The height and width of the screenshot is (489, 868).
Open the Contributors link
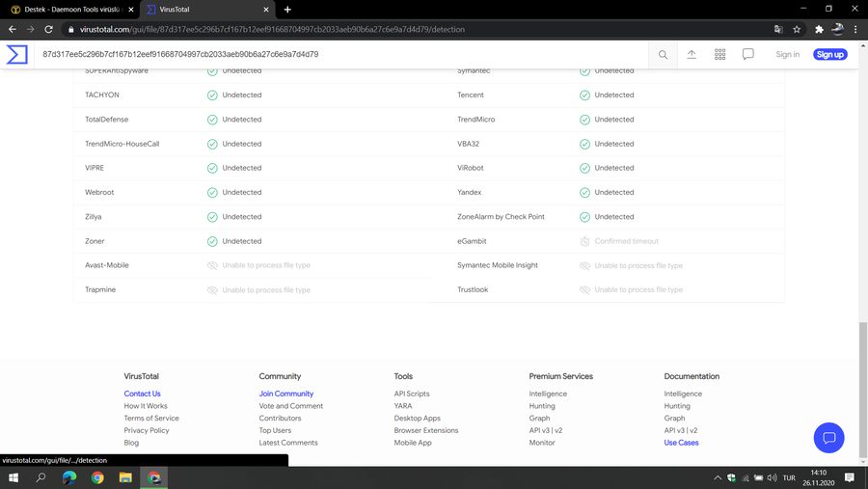tap(280, 419)
